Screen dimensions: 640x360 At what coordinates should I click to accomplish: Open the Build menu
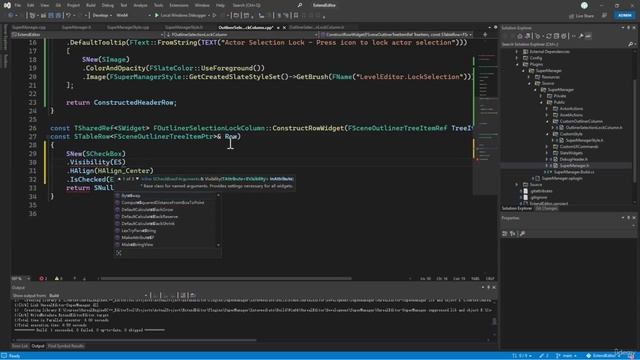tap(91, 5)
